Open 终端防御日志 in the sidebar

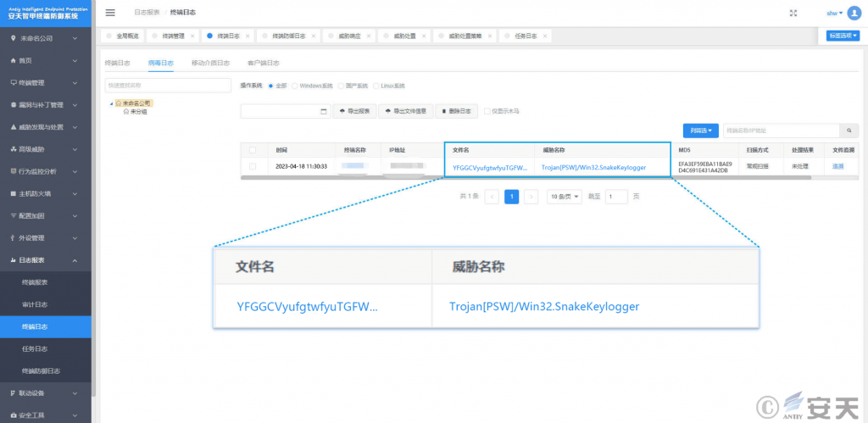pyautogui.click(x=41, y=371)
